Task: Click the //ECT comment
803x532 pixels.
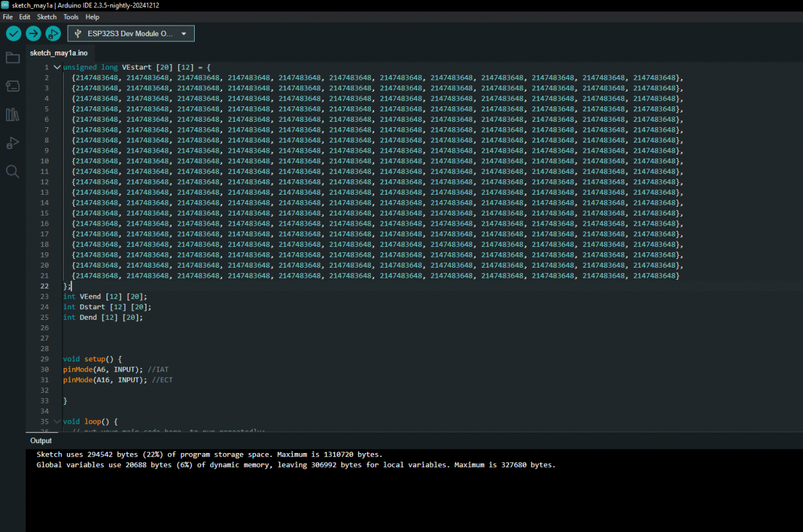Action: coord(163,380)
